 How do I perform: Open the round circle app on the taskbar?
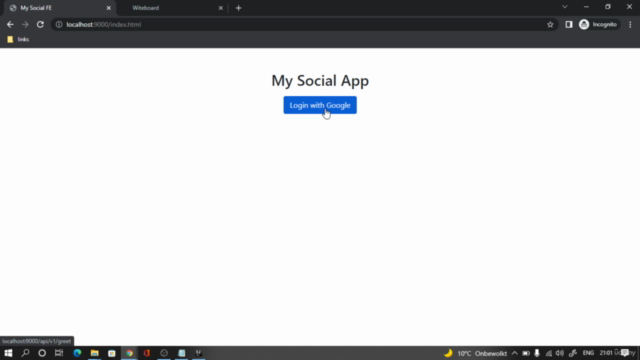[164, 353]
